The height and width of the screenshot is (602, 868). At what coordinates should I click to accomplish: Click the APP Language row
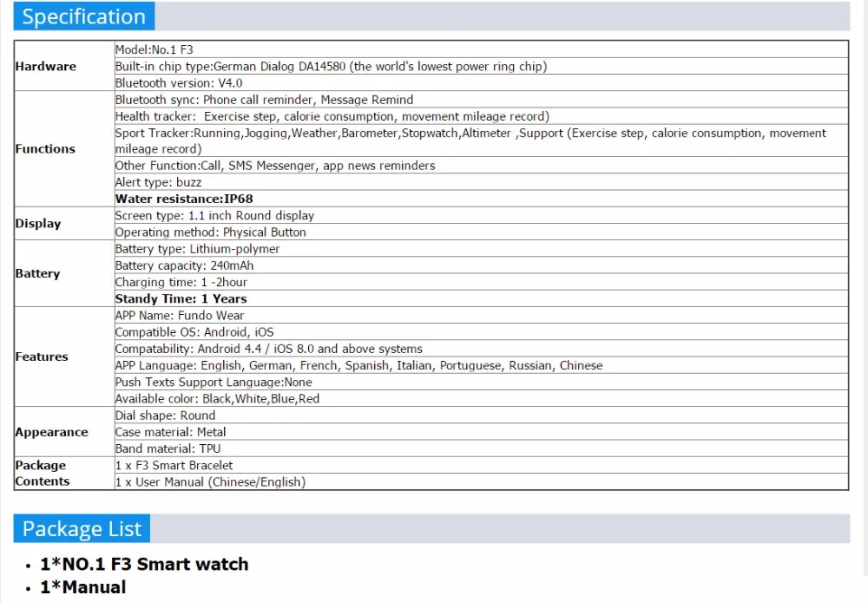[x=482, y=365]
